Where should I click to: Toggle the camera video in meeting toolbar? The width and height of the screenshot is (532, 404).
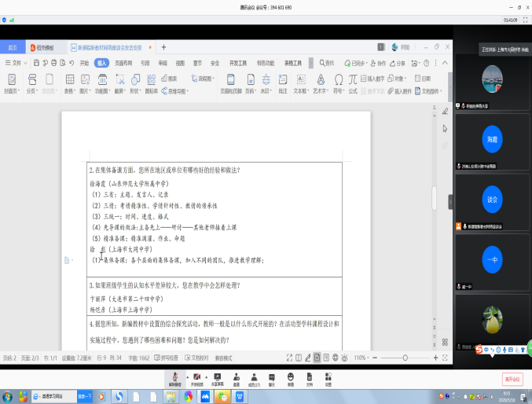(196, 378)
